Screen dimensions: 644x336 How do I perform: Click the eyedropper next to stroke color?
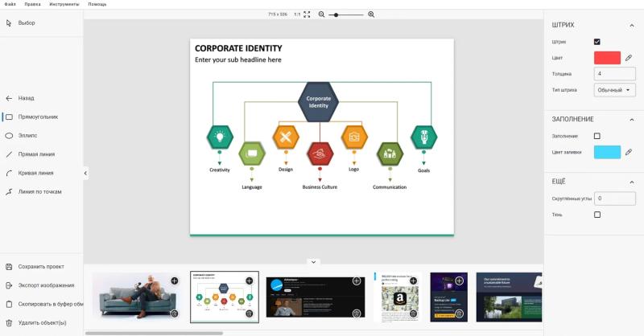pyautogui.click(x=629, y=58)
